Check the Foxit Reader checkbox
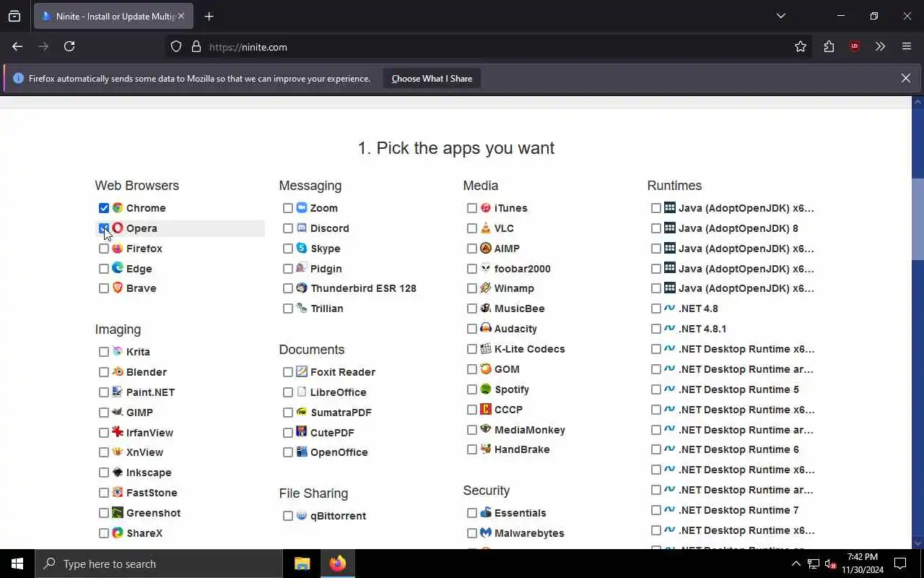The image size is (924, 578). tap(288, 372)
